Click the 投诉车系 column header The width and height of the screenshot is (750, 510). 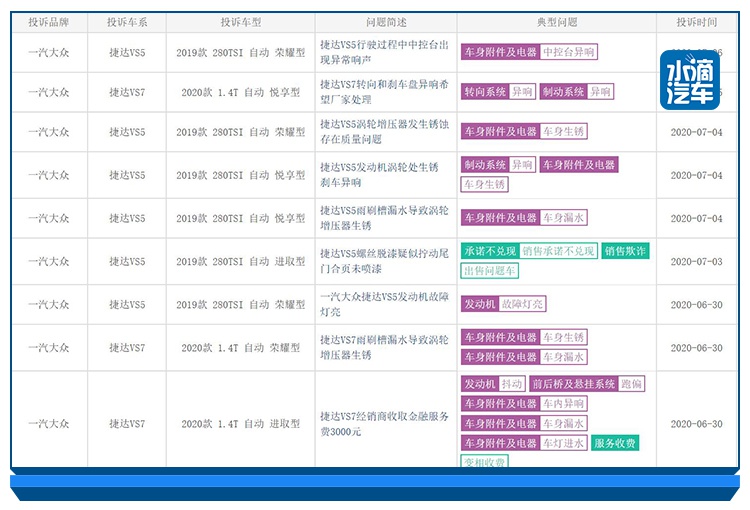point(127,22)
